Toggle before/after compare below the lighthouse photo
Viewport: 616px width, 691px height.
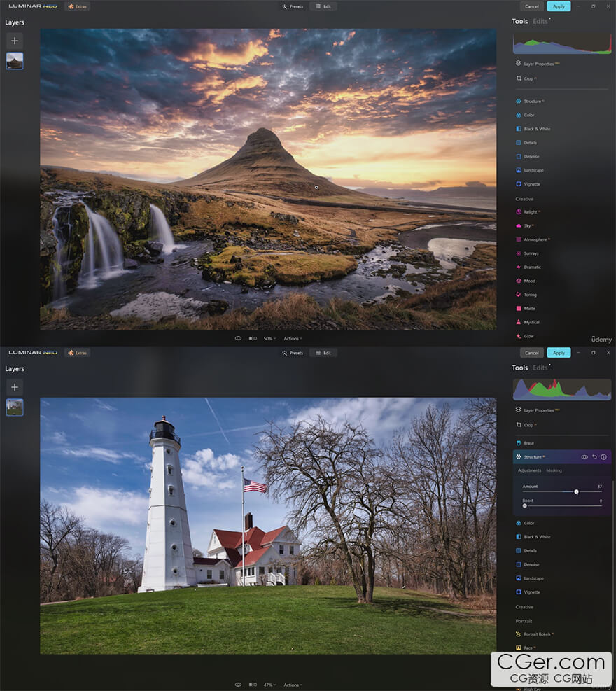[253, 685]
